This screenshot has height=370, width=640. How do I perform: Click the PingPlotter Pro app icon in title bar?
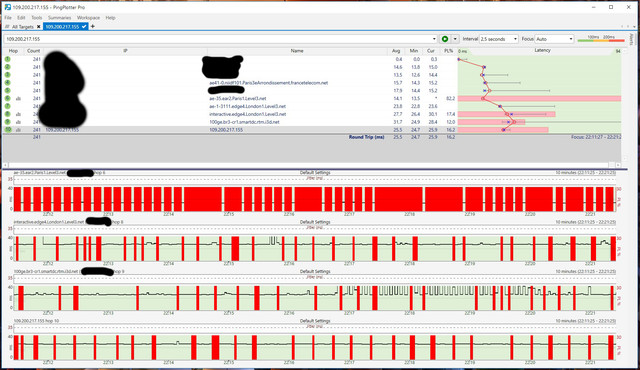(7, 7)
